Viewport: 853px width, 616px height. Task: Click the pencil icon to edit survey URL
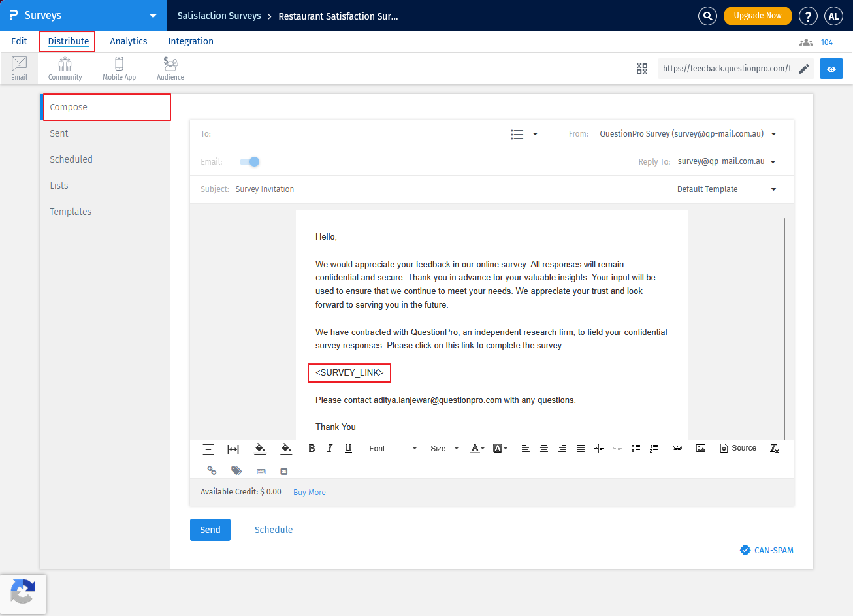(803, 68)
